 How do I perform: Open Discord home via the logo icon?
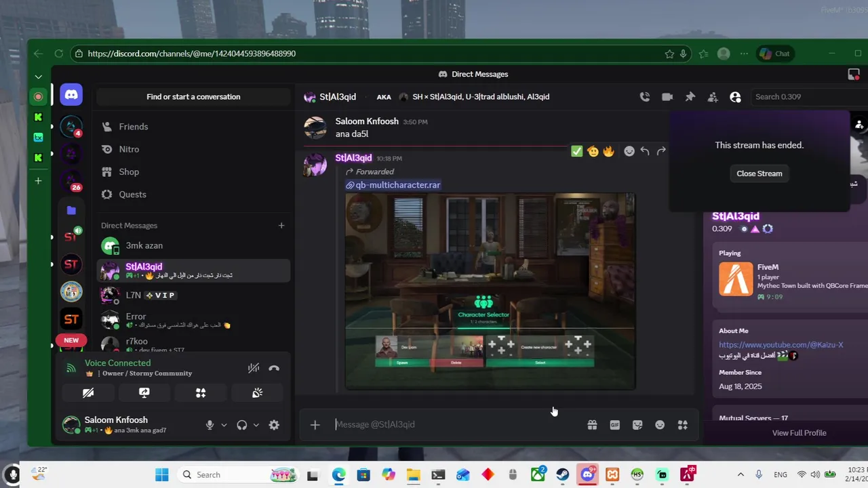(x=71, y=95)
